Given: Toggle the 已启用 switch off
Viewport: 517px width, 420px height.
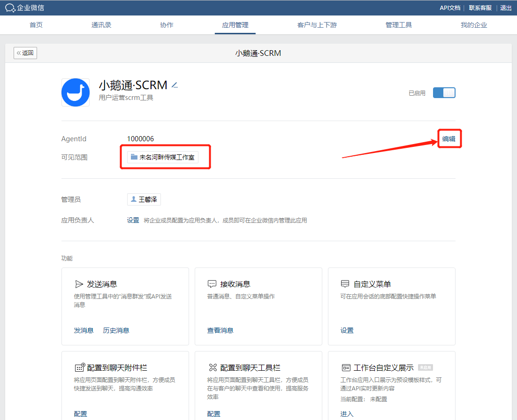Looking at the screenshot, I should (x=444, y=93).
